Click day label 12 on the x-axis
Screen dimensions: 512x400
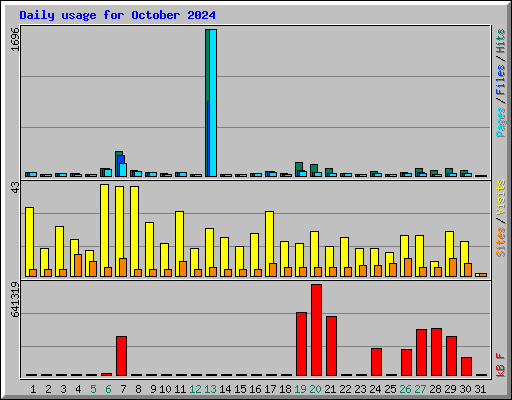pos(195,389)
